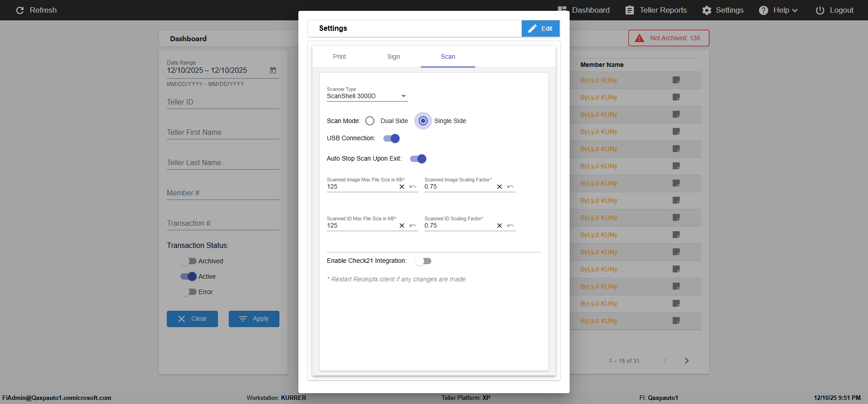Switch to the Print tab
The height and width of the screenshot is (404, 868).
click(340, 57)
